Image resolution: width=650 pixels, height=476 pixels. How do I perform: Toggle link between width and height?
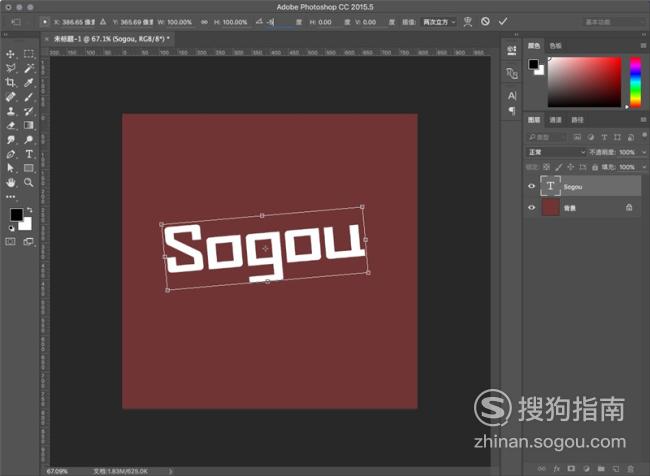[x=204, y=22]
